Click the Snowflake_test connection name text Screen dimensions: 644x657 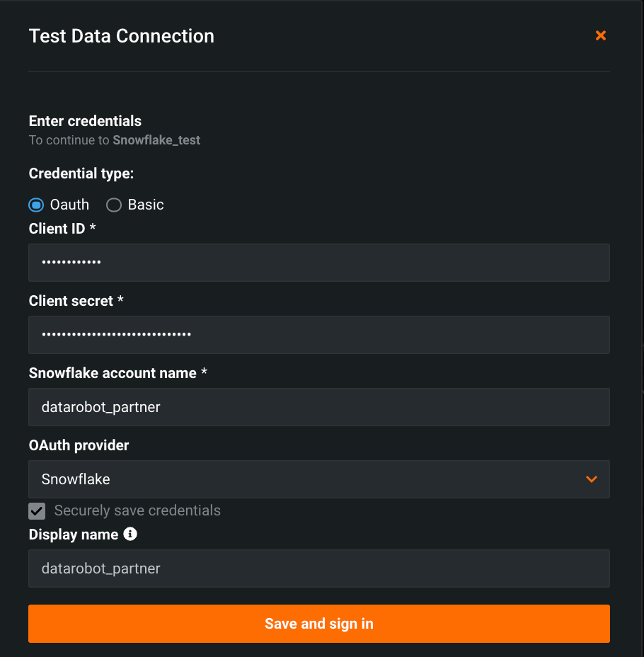(x=156, y=140)
